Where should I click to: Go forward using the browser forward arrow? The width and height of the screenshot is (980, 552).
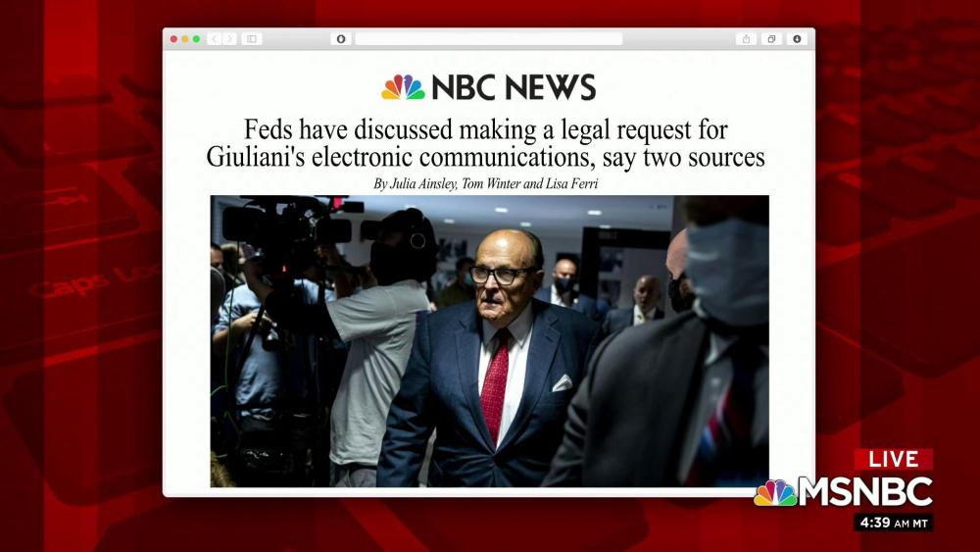pos(229,39)
